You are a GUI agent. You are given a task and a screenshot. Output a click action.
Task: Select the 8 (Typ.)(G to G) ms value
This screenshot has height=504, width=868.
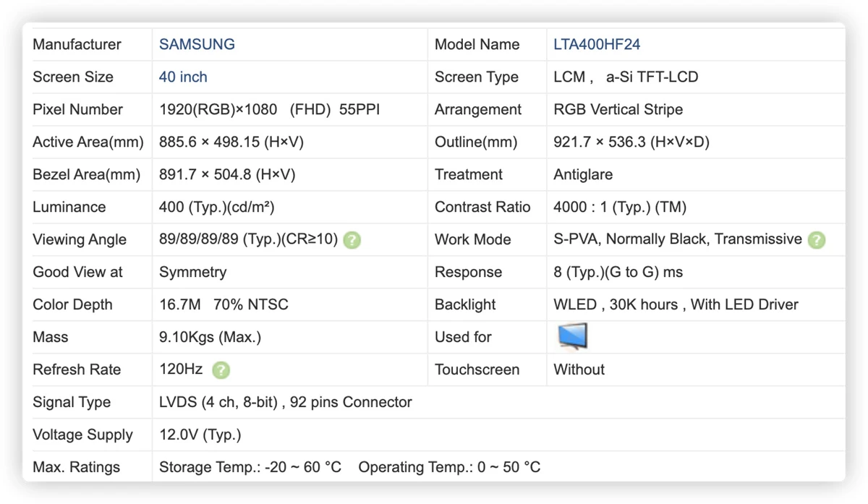(x=618, y=272)
